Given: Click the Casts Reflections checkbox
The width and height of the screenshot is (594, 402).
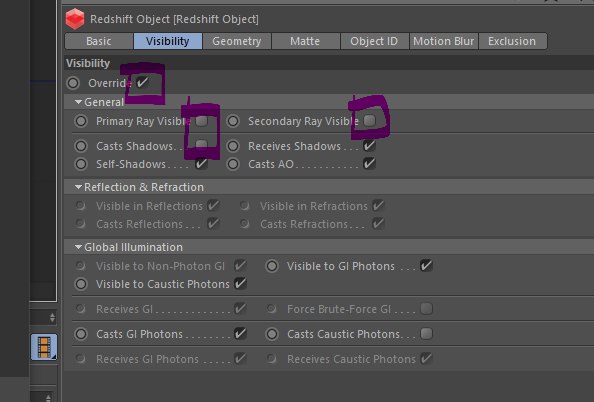Looking at the screenshot, I should (x=213, y=224).
